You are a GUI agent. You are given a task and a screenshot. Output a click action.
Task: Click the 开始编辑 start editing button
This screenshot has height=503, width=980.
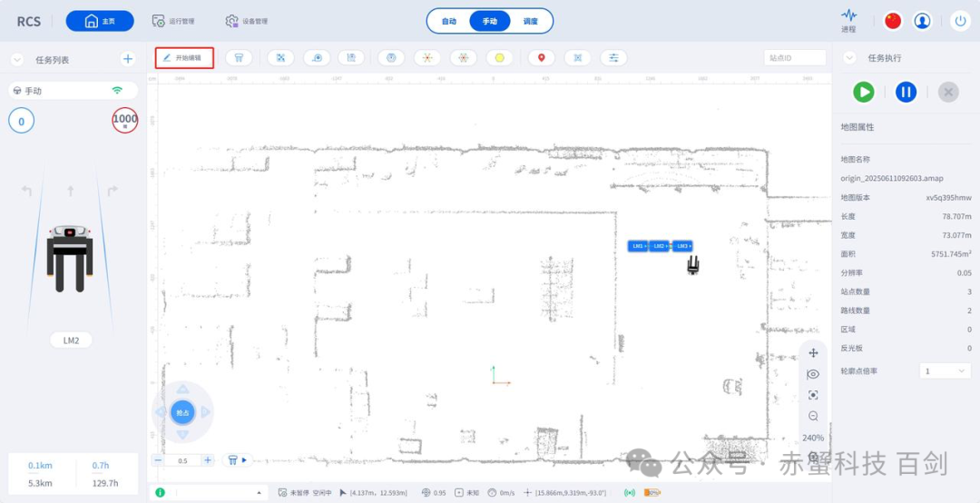point(185,58)
